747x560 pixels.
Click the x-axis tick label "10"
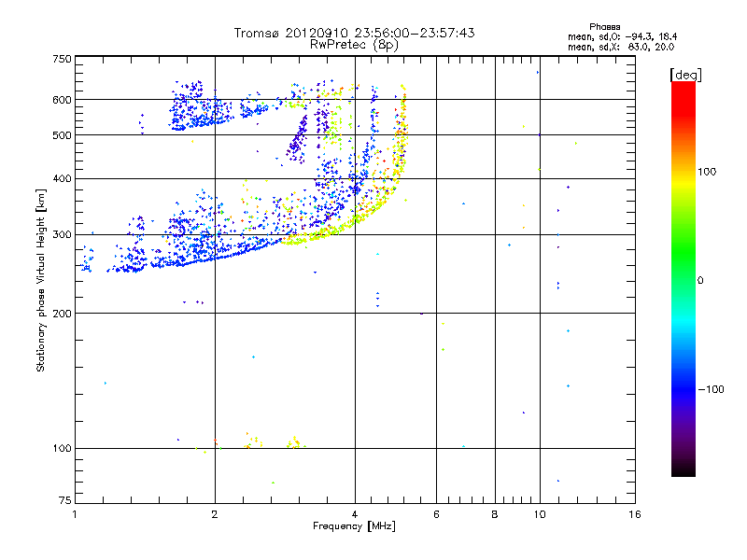(540, 514)
